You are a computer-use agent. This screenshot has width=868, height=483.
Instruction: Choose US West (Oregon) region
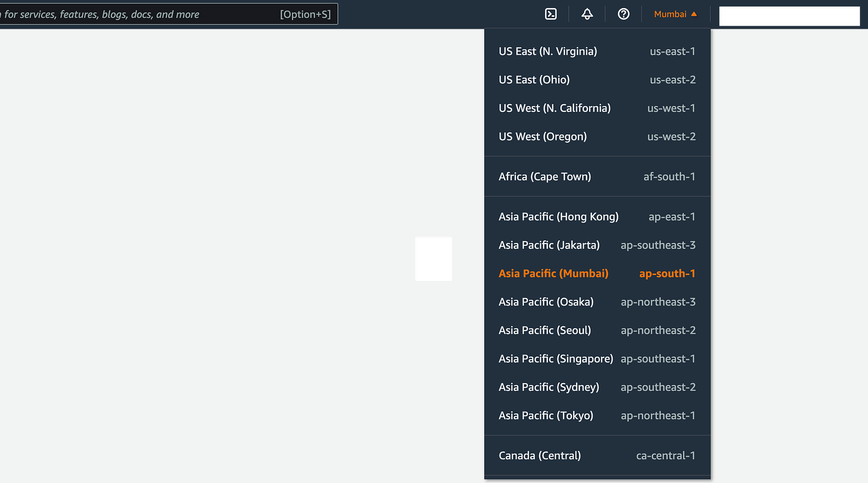point(597,137)
